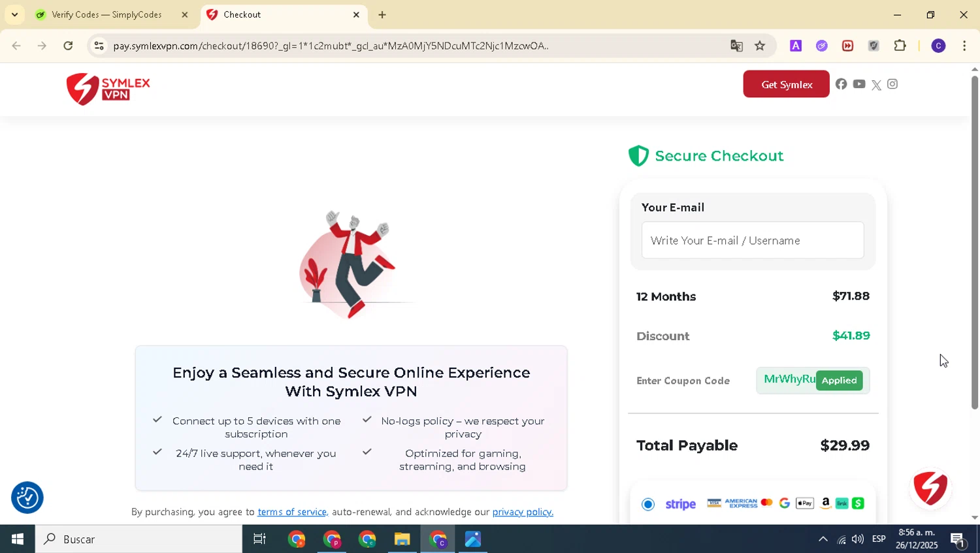Open Symlex X (Twitter) icon
980x553 pixels.
876,85
